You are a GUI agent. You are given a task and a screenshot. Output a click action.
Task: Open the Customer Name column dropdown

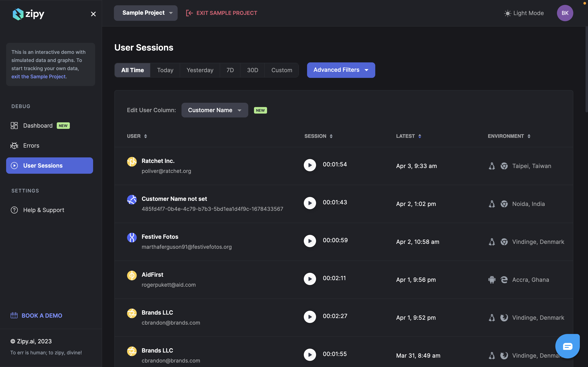[x=215, y=110]
